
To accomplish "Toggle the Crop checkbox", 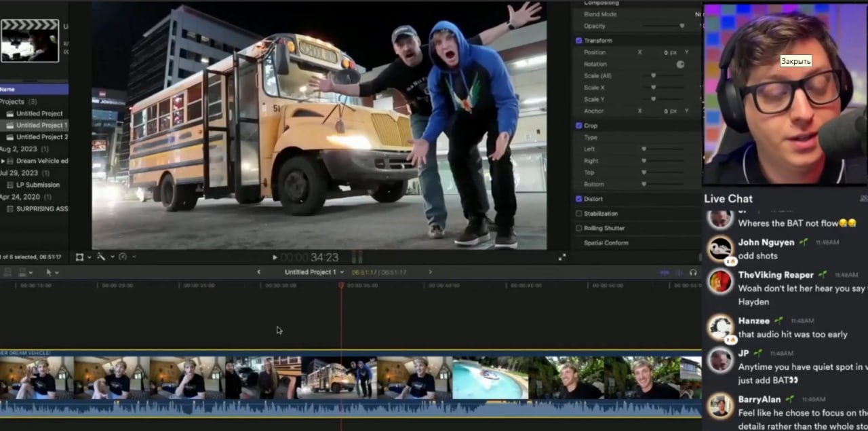I will point(578,126).
